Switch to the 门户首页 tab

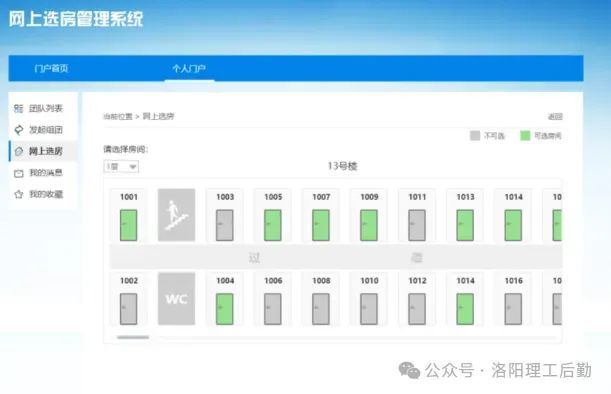click(x=51, y=69)
